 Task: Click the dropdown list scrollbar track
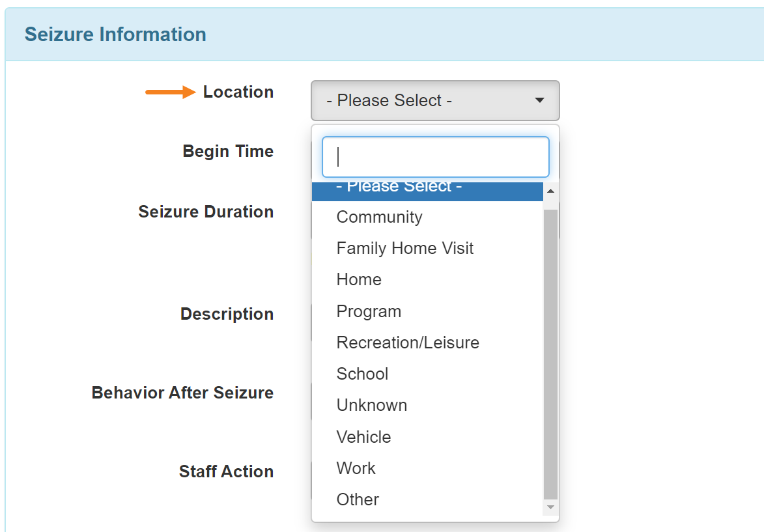click(x=550, y=354)
